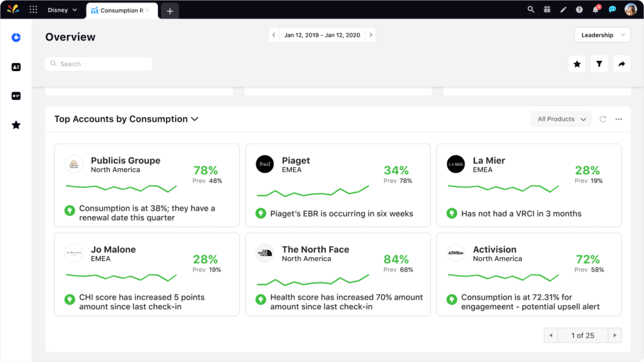Click the pencil edit icon
Screen dimensions: 644x362
coord(563,10)
